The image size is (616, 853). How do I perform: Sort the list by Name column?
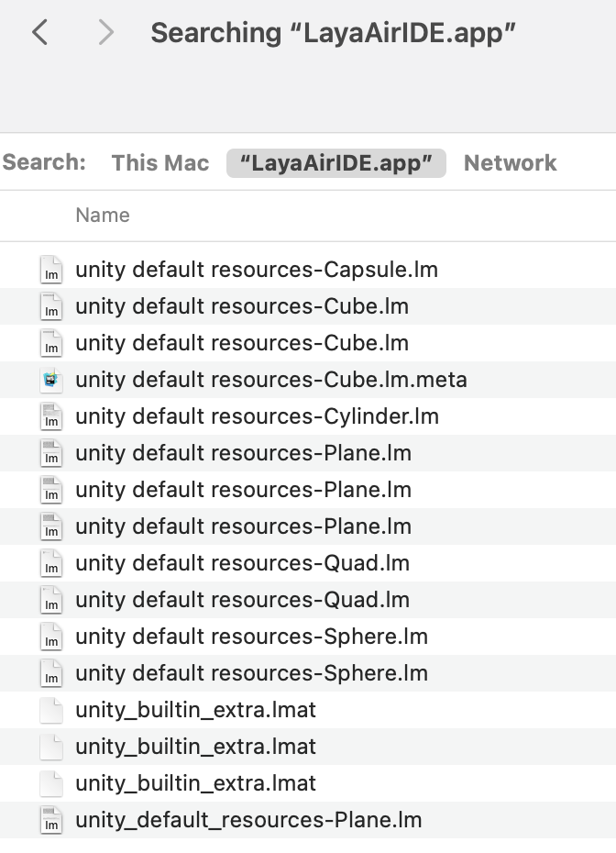click(x=103, y=216)
